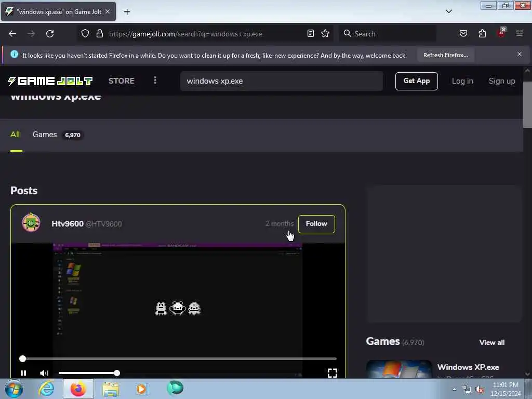
Task: Click the Firefox taskbar icon
Action: coord(78,389)
